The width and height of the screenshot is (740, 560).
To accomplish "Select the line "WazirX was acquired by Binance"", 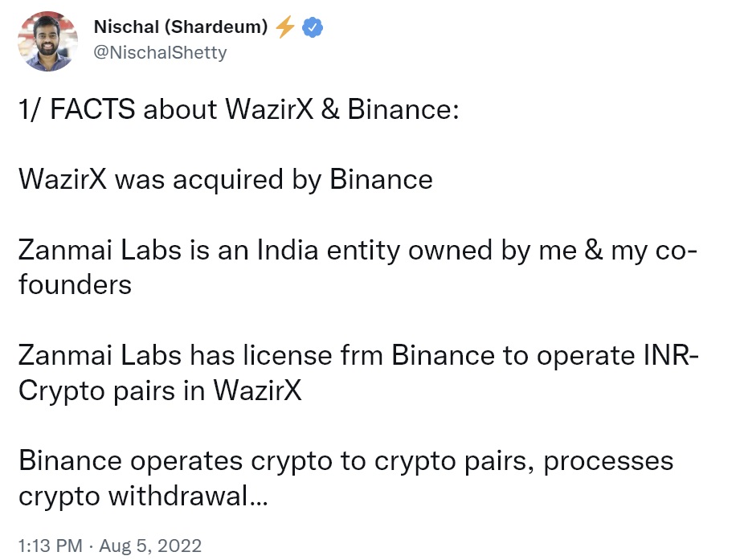I will point(225,179).
